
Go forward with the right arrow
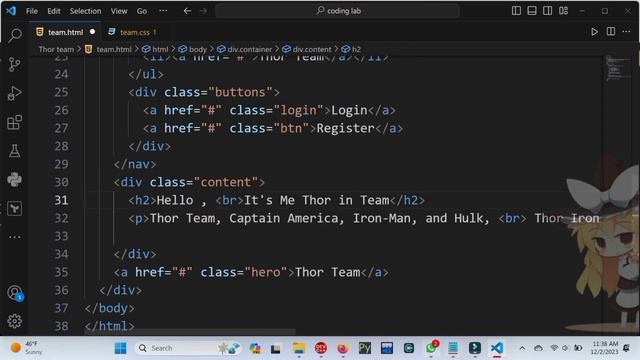click(203, 11)
